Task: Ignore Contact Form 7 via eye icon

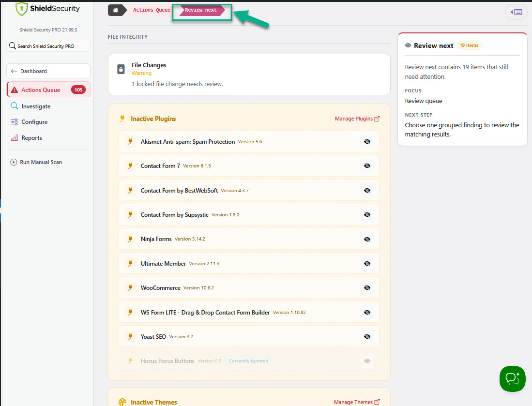Action: [367, 166]
